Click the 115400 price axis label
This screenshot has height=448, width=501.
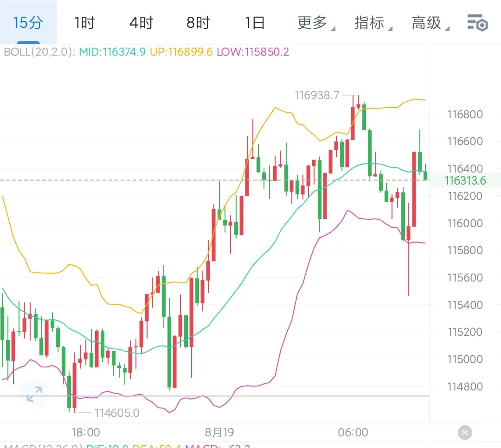point(465,305)
